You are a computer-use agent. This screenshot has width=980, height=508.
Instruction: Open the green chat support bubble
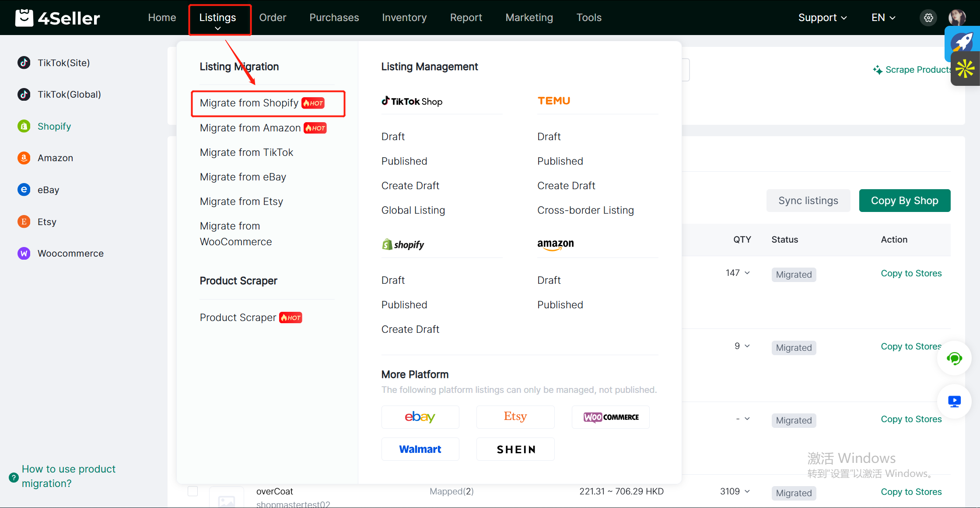[x=954, y=358]
